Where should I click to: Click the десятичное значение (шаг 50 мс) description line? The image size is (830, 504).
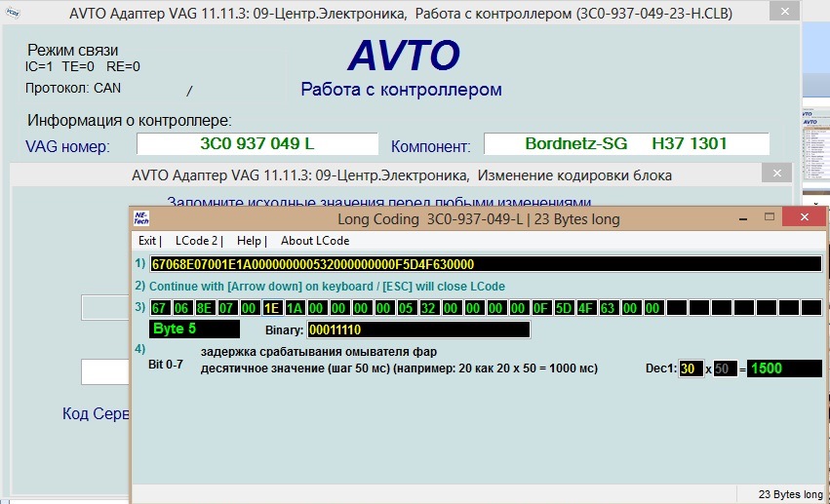pyautogui.click(x=399, y=368)
